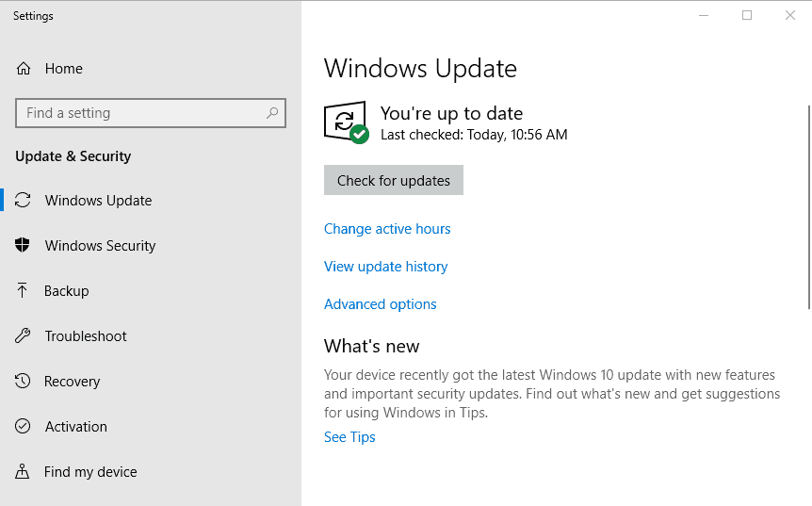This screenshot has height=506, width=812.
Task: View update history
Action: point(385,267)
